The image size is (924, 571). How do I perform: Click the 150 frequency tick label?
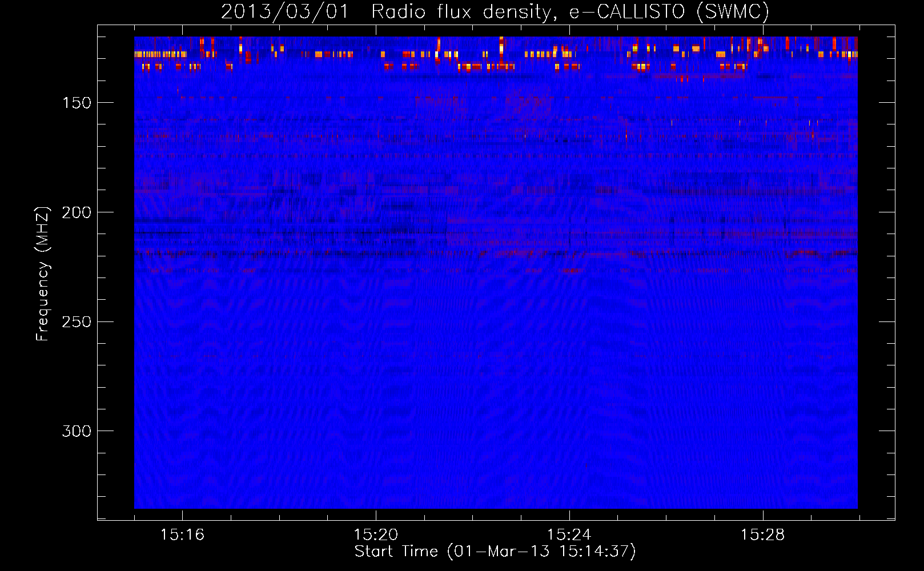click(77, 103)
